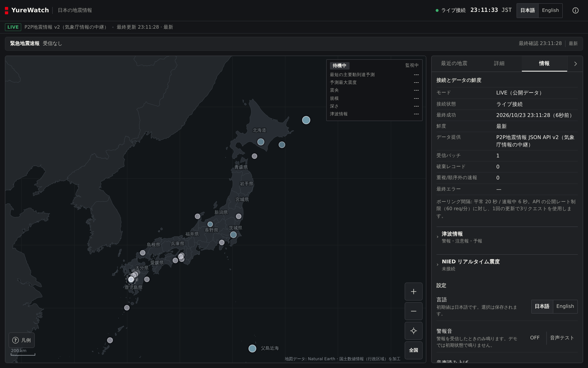This screenshot has width=588, height=368.
Task: Click the LIVE status badge
Action: pos(13,27)
